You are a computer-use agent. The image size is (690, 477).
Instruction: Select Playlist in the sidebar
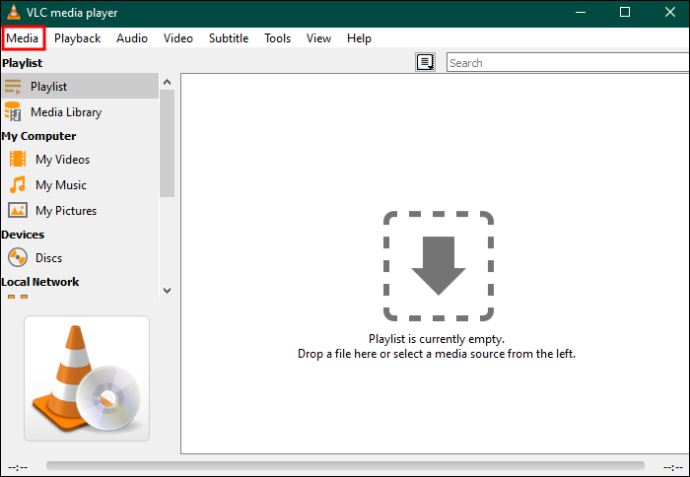point(80,86)
